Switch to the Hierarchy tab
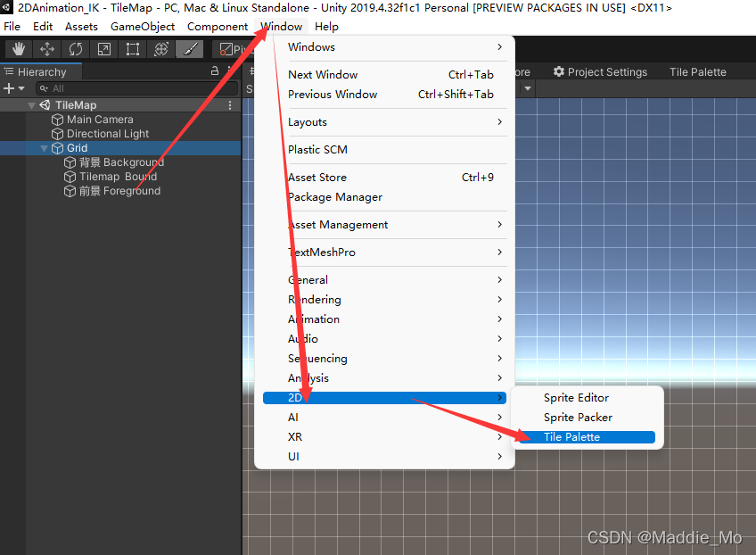This screenshot has height=555, width=756. (x=41, y=72)
